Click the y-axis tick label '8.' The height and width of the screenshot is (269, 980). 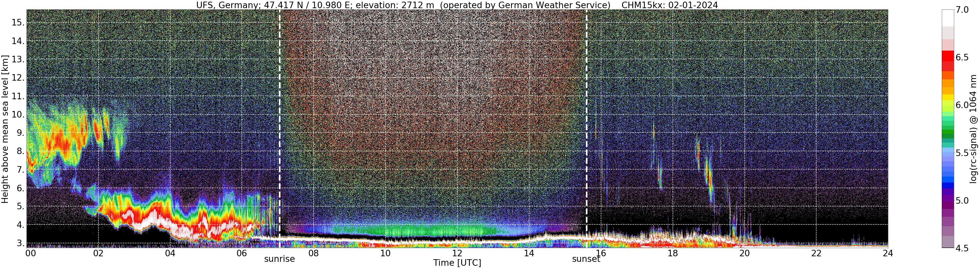pyautogui.click(x=20, y=151)
